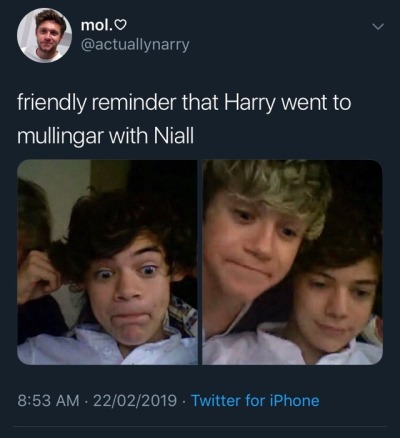Click the 8:53 AM timestamp
Screen dimensions: 400x438
coord(49,400)
